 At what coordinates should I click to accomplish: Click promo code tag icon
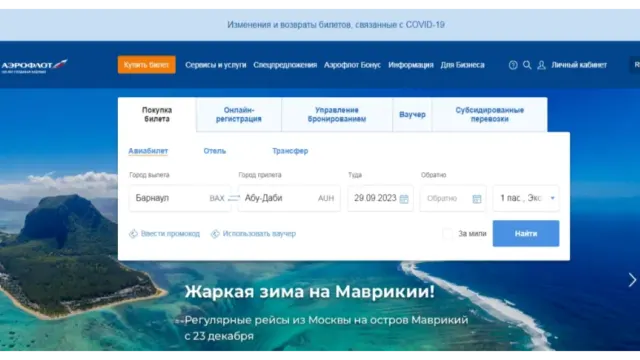[x=133, y=234]
